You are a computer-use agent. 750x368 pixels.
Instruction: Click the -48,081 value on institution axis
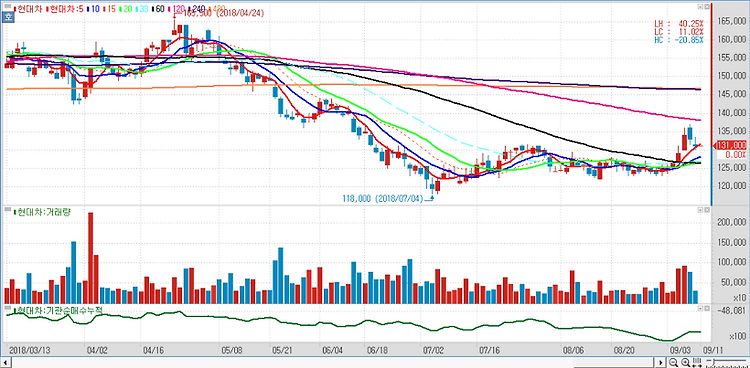pos(732,311)
